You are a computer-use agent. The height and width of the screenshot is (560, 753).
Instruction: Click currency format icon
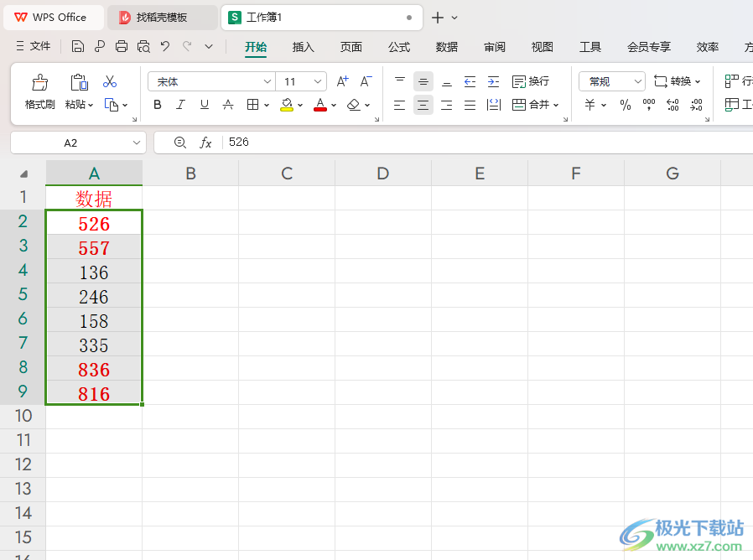click(x=590, y=105)
